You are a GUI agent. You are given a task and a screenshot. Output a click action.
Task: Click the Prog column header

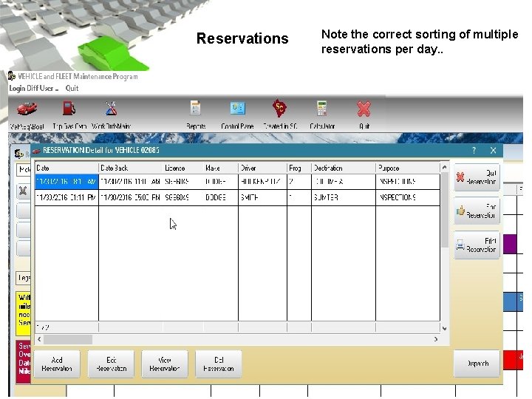click(299, 168)
